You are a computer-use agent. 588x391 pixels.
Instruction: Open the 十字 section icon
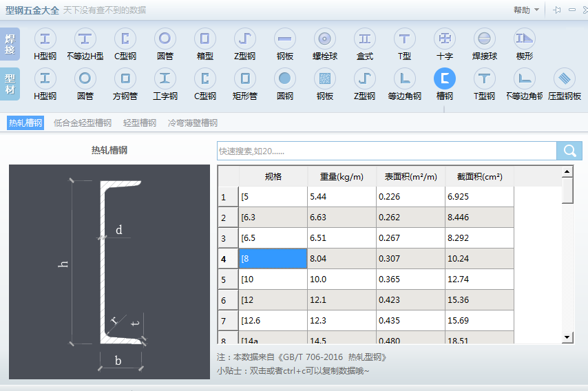tap(445, 39)
